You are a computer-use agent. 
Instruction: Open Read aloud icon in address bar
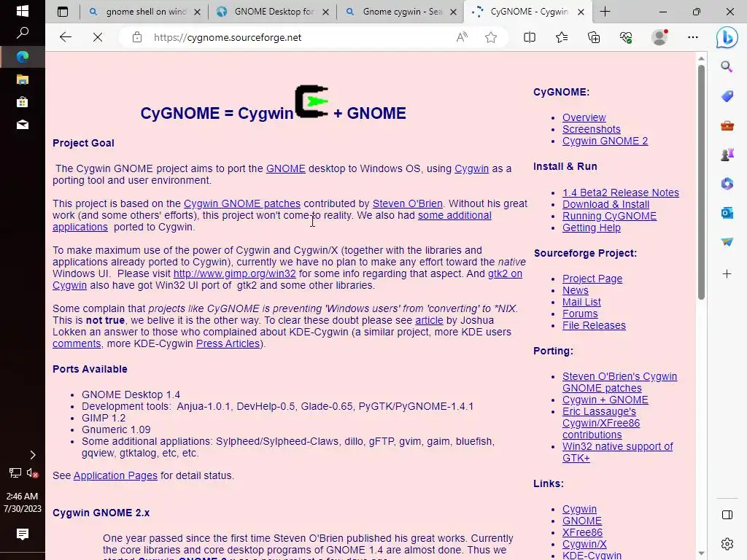point(462,37)
